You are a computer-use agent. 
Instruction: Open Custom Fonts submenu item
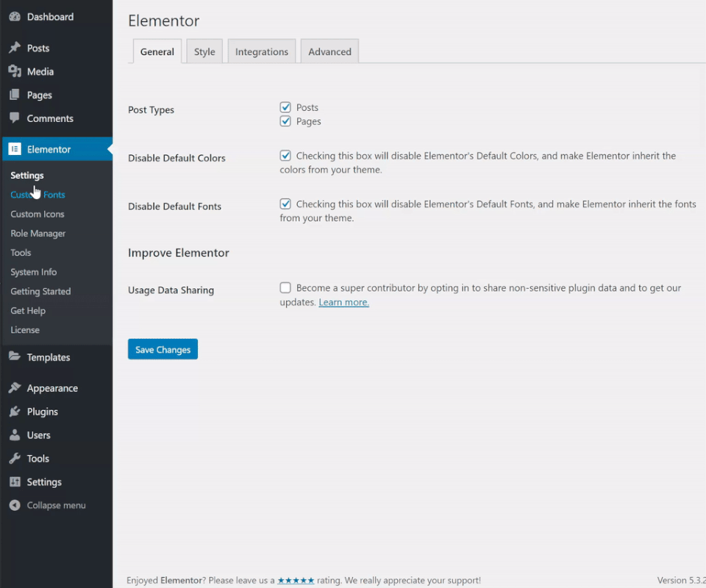click(x=38, y=194)
